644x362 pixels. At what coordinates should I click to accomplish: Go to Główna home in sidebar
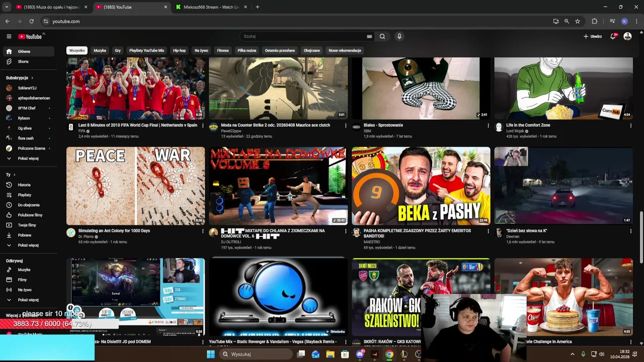(29, 51)
